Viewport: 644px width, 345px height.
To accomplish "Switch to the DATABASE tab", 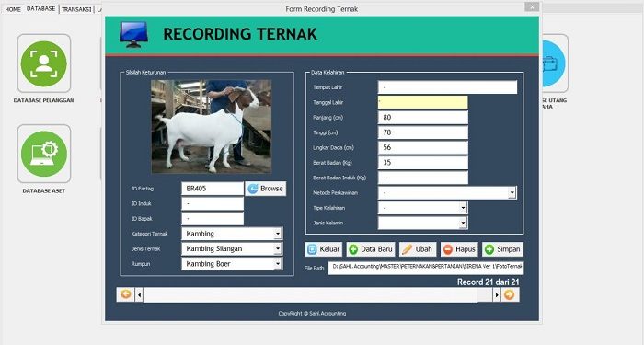I will click(x=40, y=8).
